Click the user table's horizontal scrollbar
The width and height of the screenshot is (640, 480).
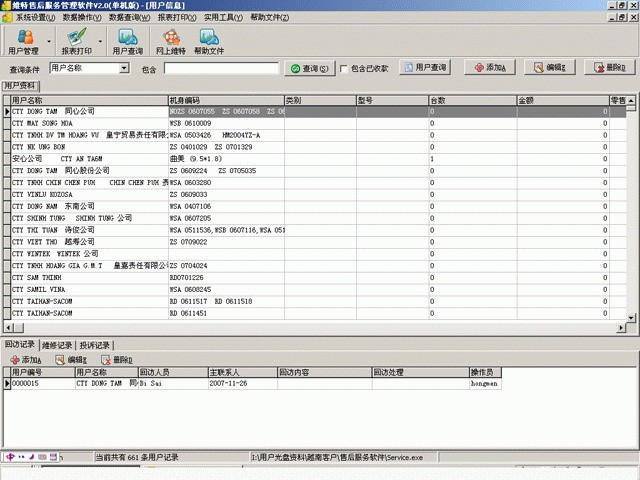(300, 328)
